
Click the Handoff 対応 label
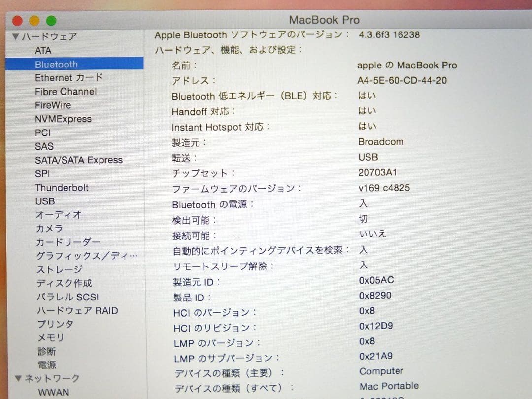pyautogui.click(x=203, y=112)
